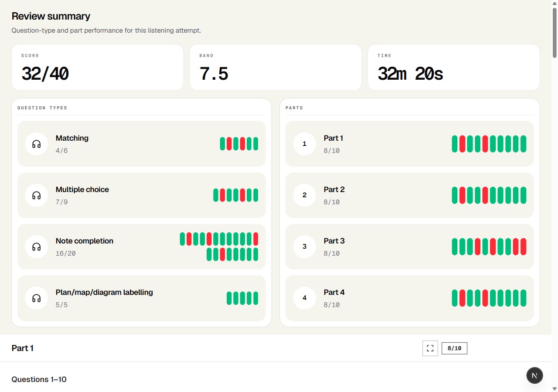Screen dimensions: 558x392
Task: Click the page vertical scrollbar thumb
Action: 555,33
